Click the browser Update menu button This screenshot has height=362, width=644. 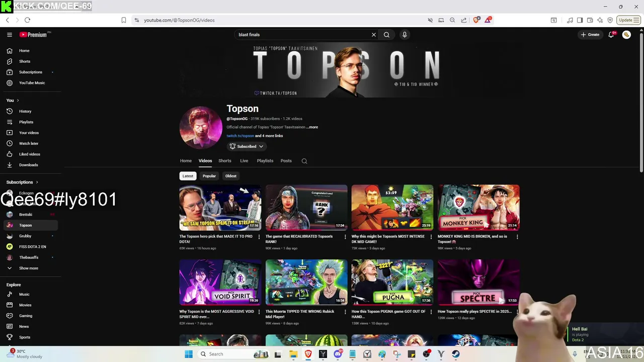coord(629,20)
